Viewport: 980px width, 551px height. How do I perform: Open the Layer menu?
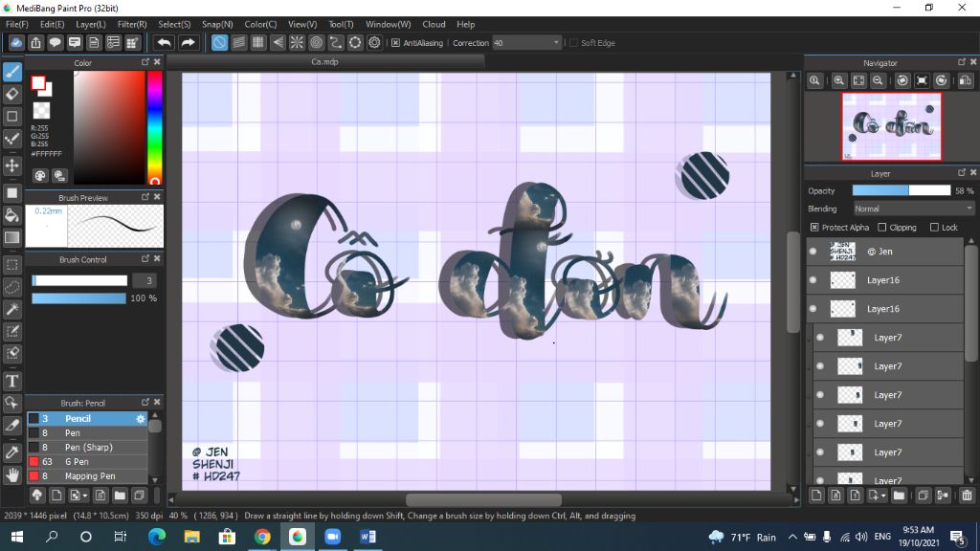(x=91, y=24)
